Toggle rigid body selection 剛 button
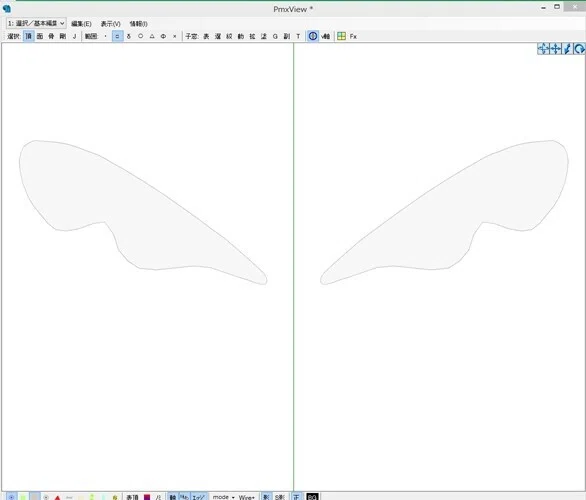 point(63,36)
